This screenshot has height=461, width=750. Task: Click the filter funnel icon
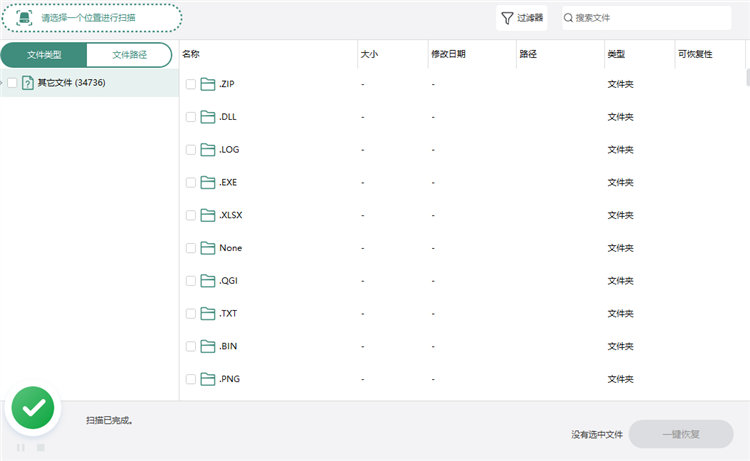[507, 18]
